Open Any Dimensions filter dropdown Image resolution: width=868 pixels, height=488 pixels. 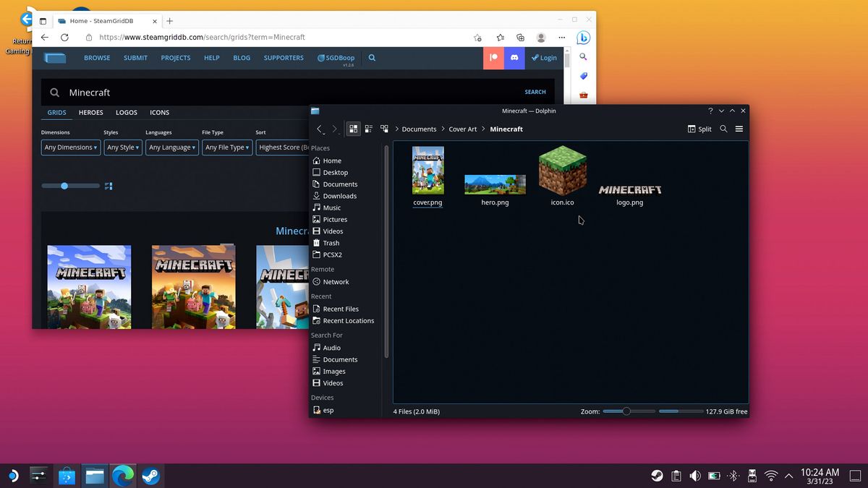(69, 147)
